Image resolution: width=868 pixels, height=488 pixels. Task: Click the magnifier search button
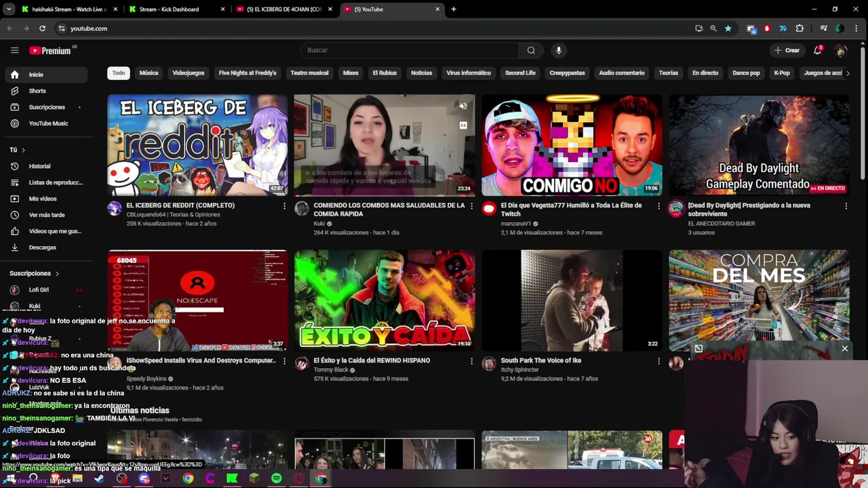531,50
